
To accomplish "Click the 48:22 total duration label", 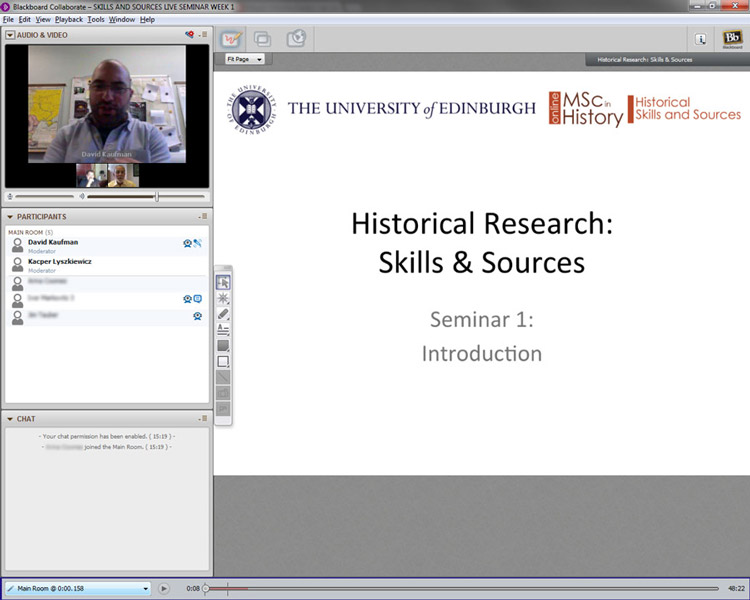I will click(736, 589).
